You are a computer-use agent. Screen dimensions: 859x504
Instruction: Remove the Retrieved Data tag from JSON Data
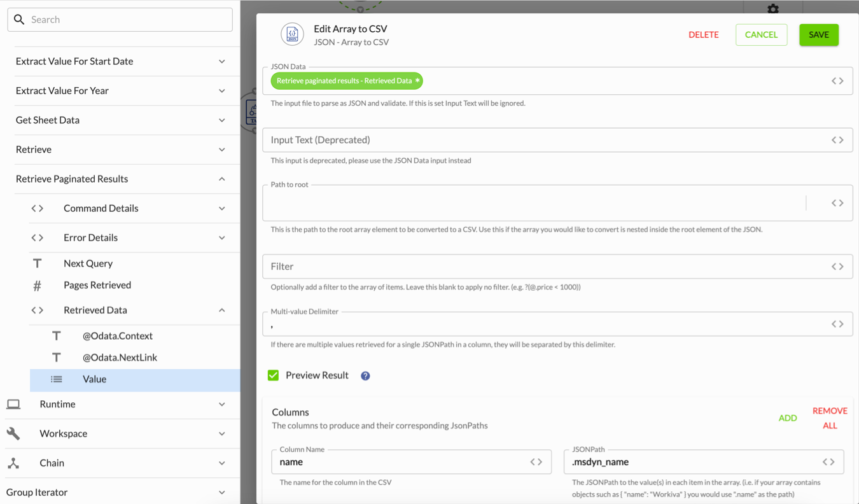pos(417,81)
